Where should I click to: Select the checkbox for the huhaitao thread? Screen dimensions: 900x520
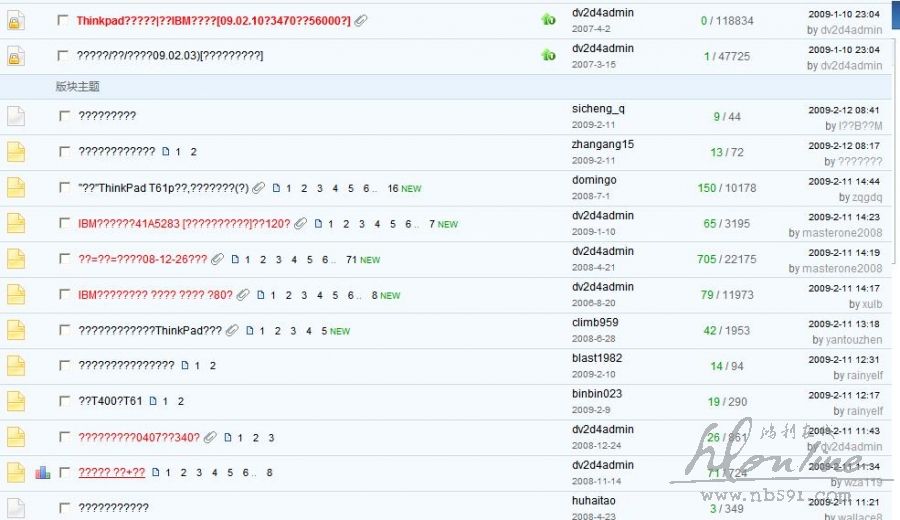pyautogui.click(x=64, y=507)
